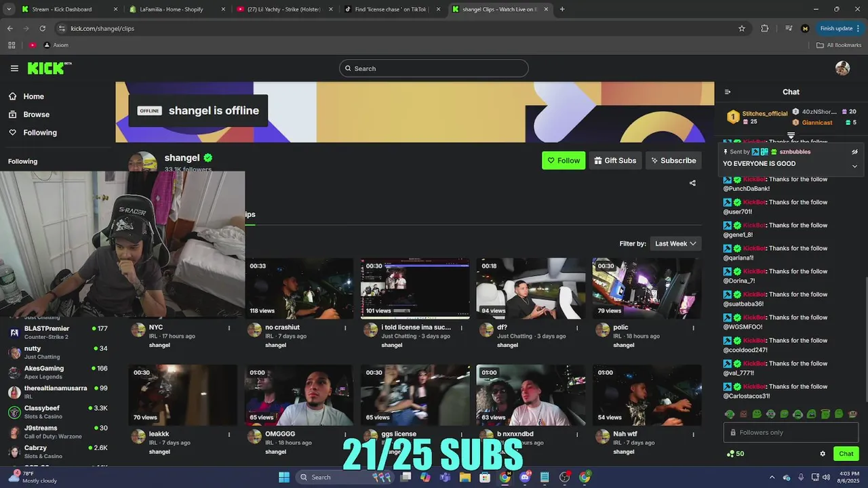Play the df? clip thumbnail
This screenshot has height=488, width=868.
point(530,288)
